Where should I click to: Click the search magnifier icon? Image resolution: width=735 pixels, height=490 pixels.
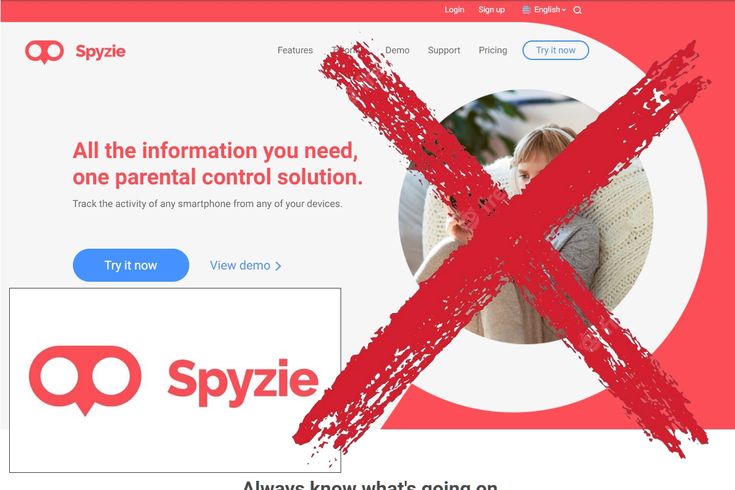(x=578, y=10)
